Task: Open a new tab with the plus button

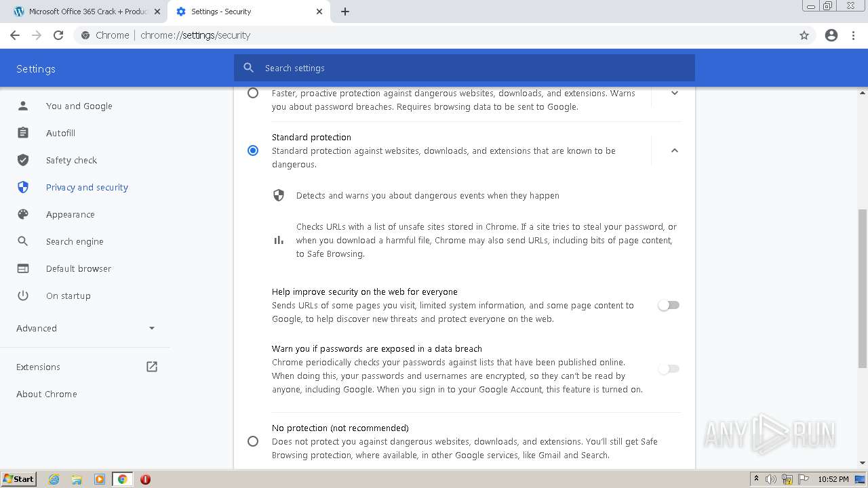Action: pos(345,12)
